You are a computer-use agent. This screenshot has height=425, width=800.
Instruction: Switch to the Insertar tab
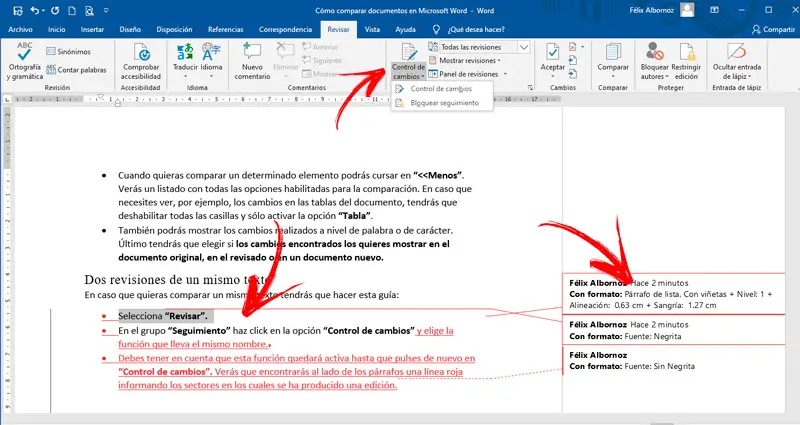(92, 30)
